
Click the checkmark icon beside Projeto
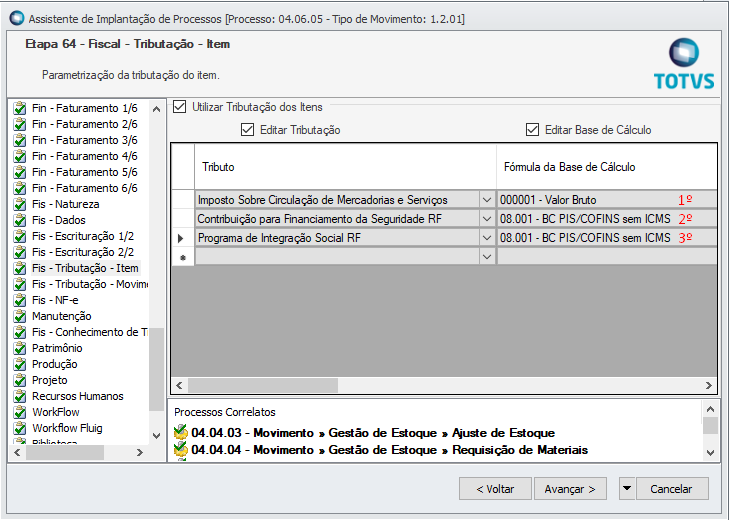(x=20, y=380)
